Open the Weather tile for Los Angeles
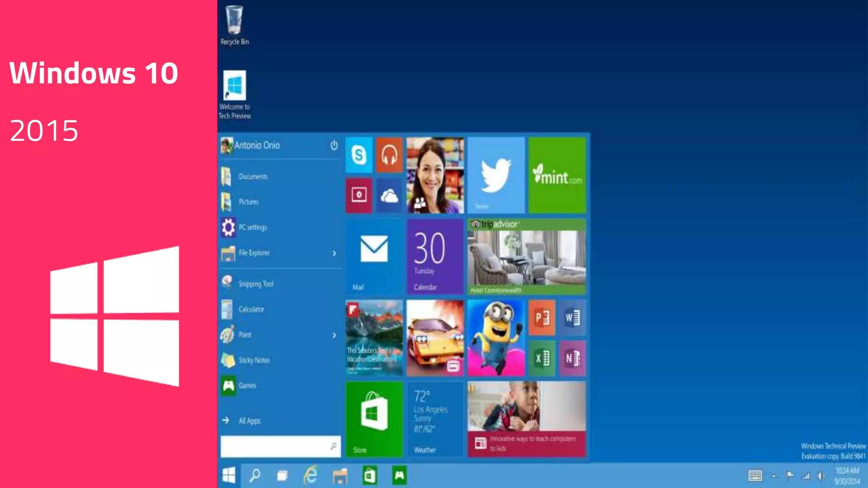The width and height of the screenshot is (868, 488). click(435, 419)
